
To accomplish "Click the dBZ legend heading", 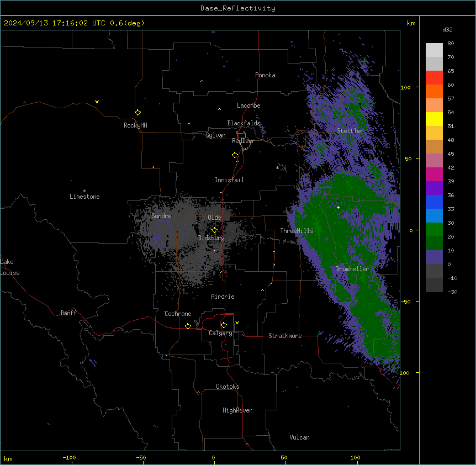I will [x=447, y=29].
